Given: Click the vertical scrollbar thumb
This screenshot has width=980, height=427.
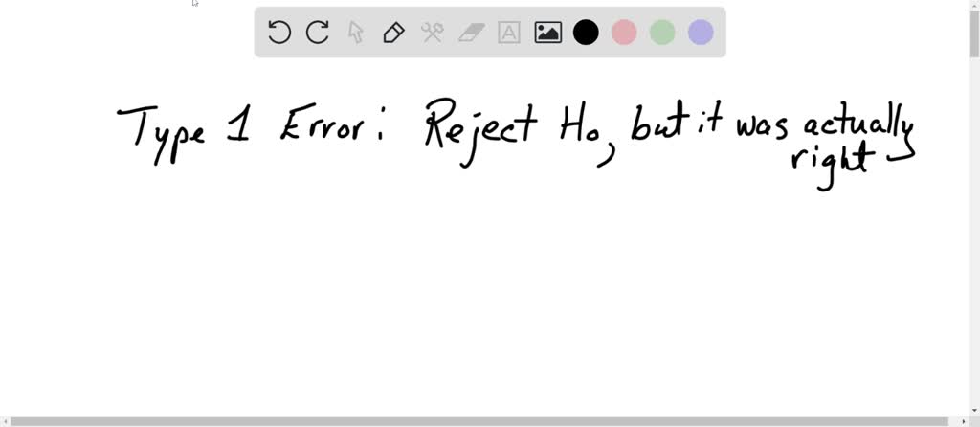Looking at the screenshot, I should 974,35.
